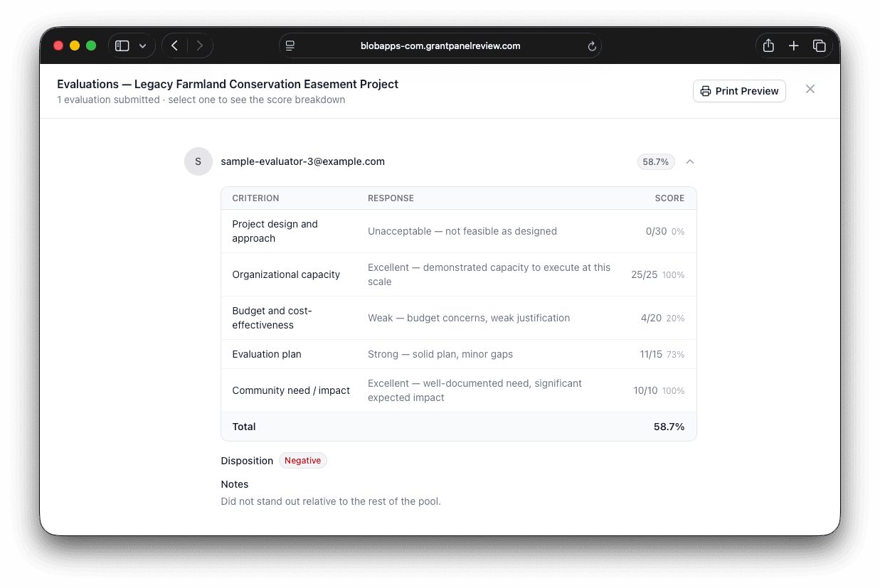The height and width of the screenshot is (588, 880).
Task: Select the blobapps-com.grantpanelreview.com address field
Action: [x=440, y=46]
